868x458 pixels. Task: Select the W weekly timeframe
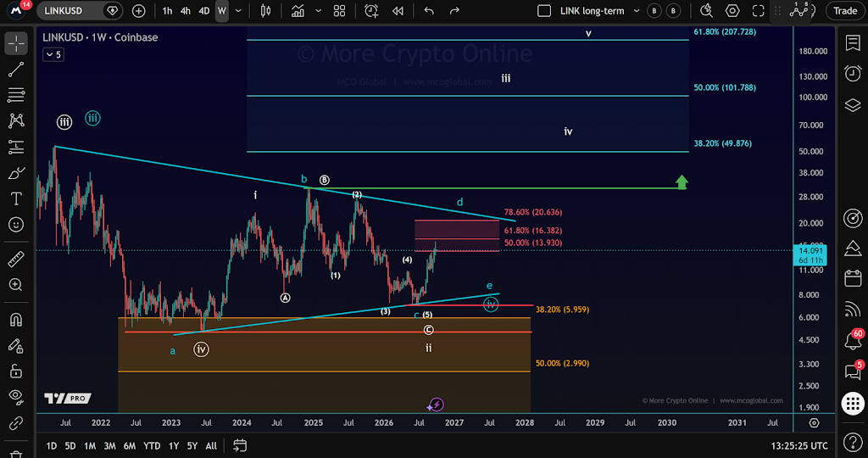coord(222,10)
